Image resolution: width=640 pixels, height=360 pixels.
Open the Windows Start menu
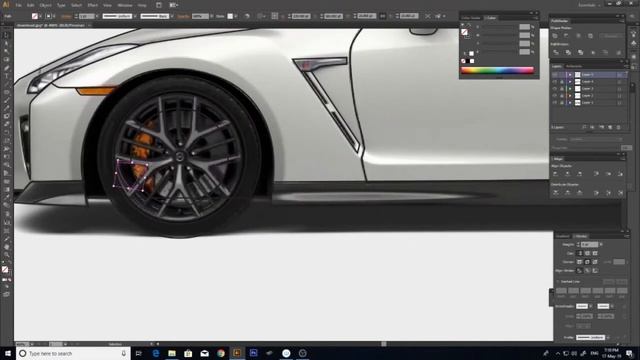click(x=8, y=353)
